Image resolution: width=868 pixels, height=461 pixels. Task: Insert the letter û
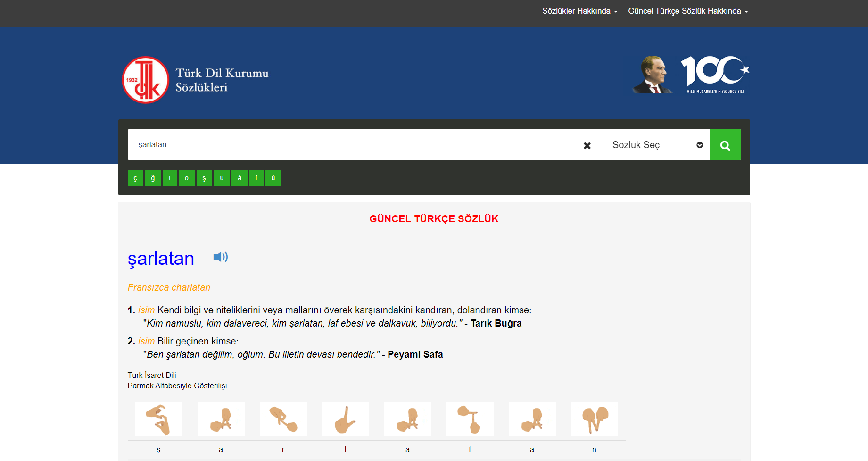[273, 178]
